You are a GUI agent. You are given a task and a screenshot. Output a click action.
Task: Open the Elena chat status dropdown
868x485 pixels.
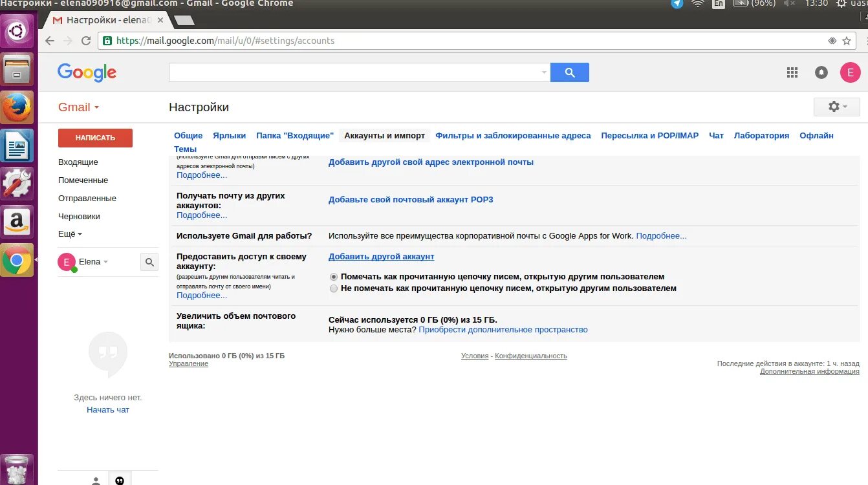pyautogui.click(x=105, y=262)
